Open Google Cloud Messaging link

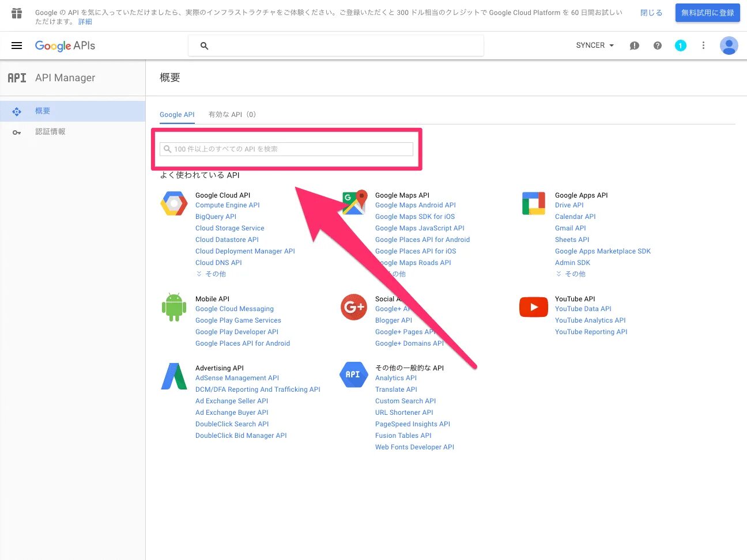(235, 309)
